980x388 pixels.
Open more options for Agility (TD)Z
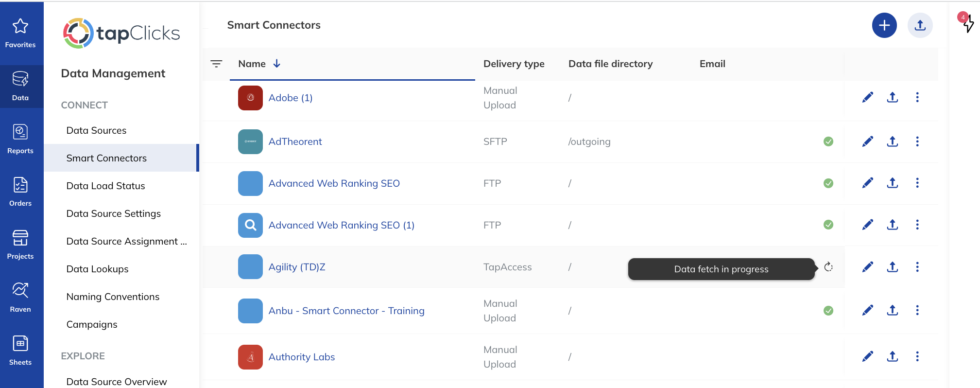tap(917, 267)
